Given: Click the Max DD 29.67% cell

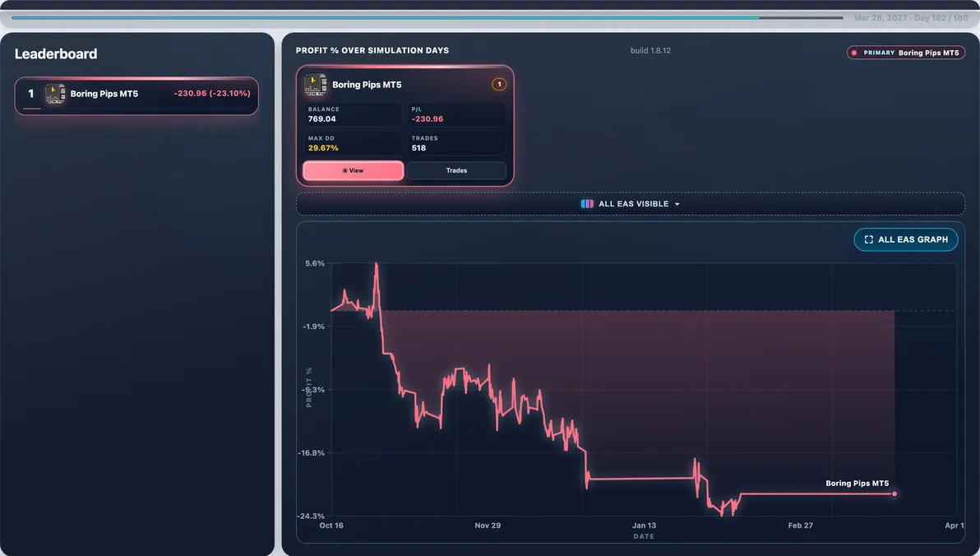Looking at the screenshot, I should click(353, 143).
